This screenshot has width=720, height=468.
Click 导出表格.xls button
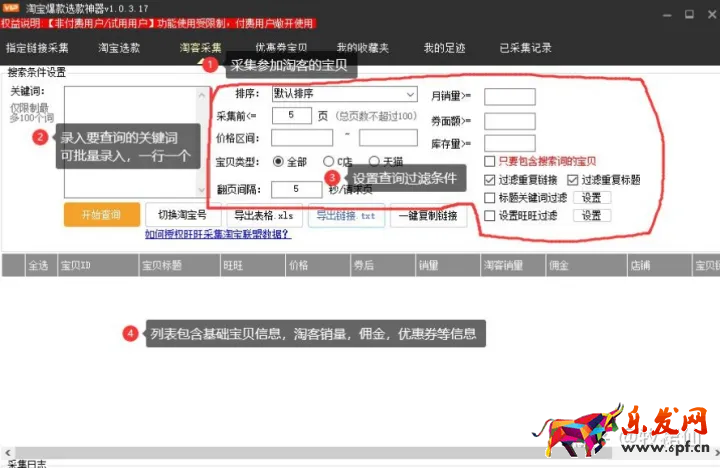click(x=264, y=215)
